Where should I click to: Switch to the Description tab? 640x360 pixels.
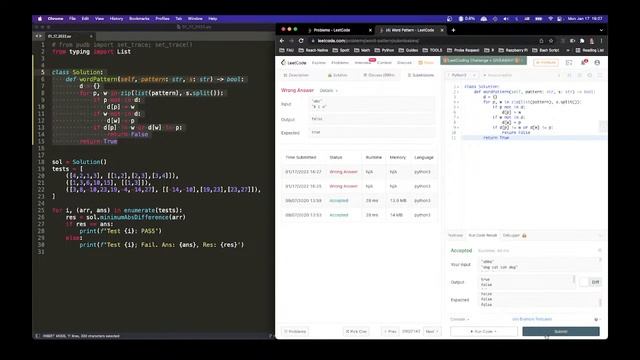click(x=296, y=75)
